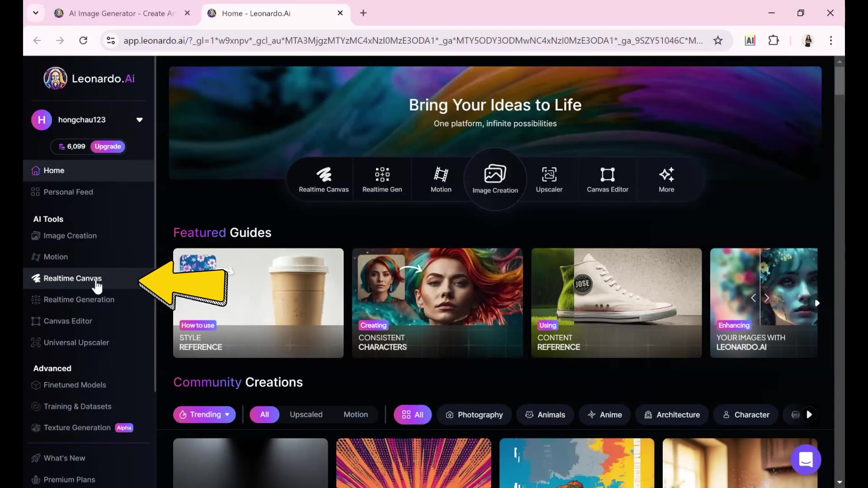The height and width of the screenshot is (488, 868).
Task: Bookmark this page with the star icon
Action: pos(718,41)
